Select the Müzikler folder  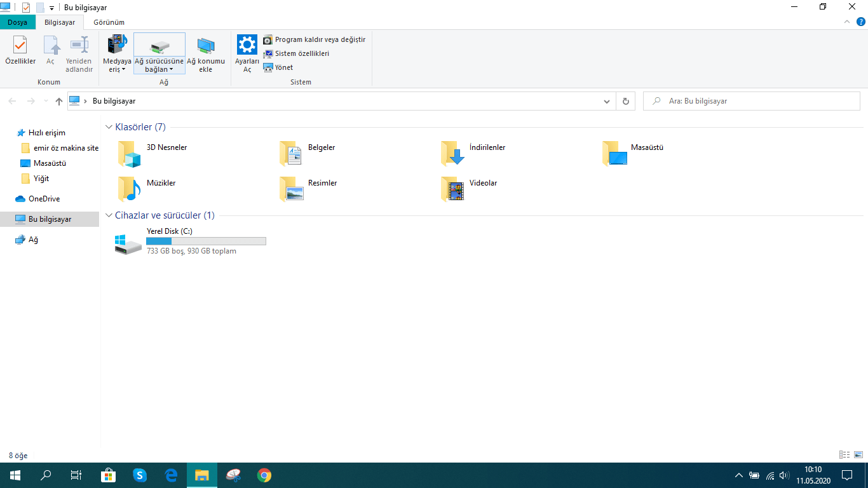tap(147, 189)
